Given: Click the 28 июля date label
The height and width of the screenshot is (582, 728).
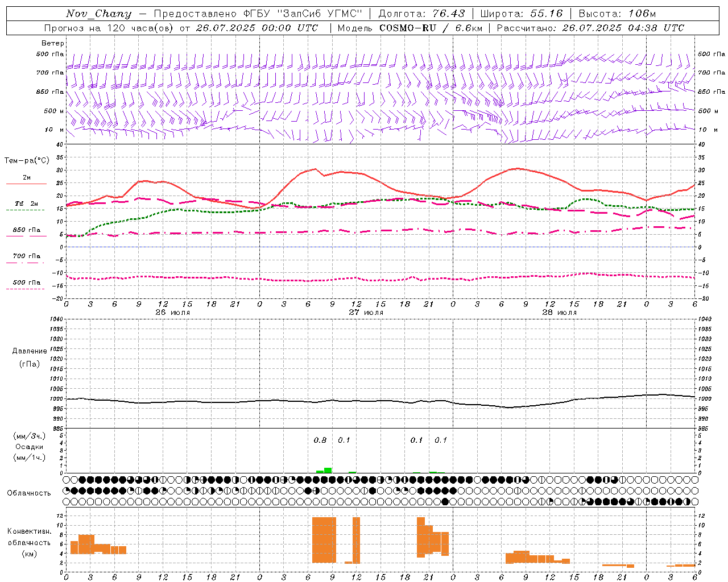Looking at the screenshot, I should click(559, 312).
